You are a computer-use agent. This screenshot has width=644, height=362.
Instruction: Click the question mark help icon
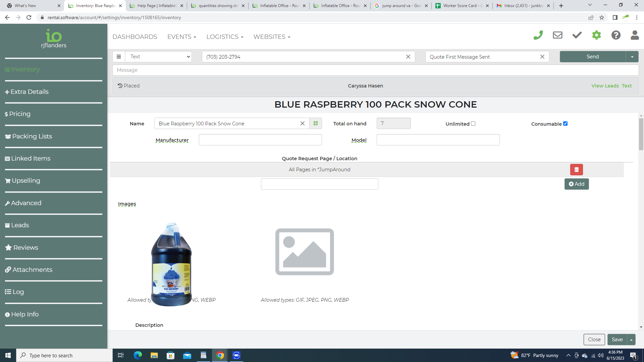pyautogui.click(x=616, y=35)
